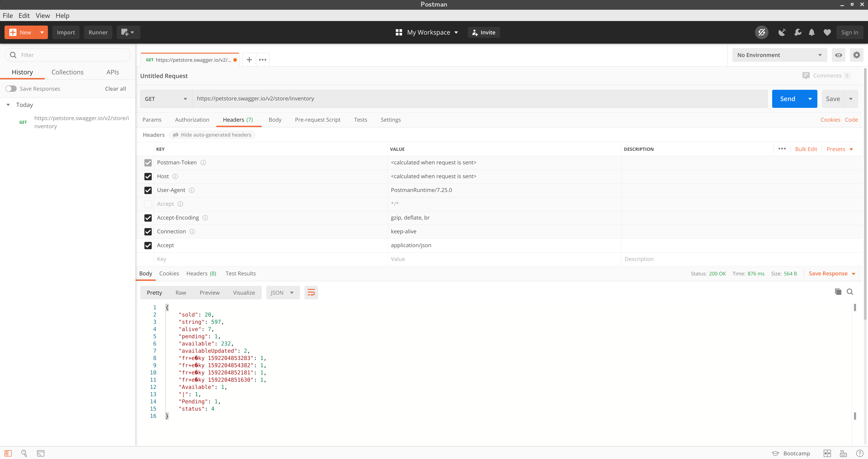The width and height of the screenshot is (868, 459).
Task: Uncheck the User-Agent header checkbox
Action: (148, 190)
